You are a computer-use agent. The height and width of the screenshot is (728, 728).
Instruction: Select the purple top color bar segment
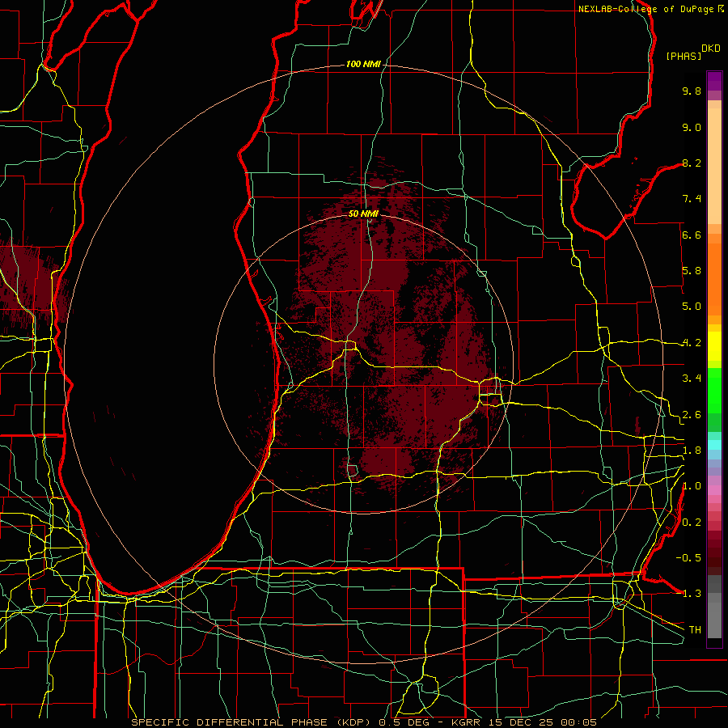[x=714, y=81]
